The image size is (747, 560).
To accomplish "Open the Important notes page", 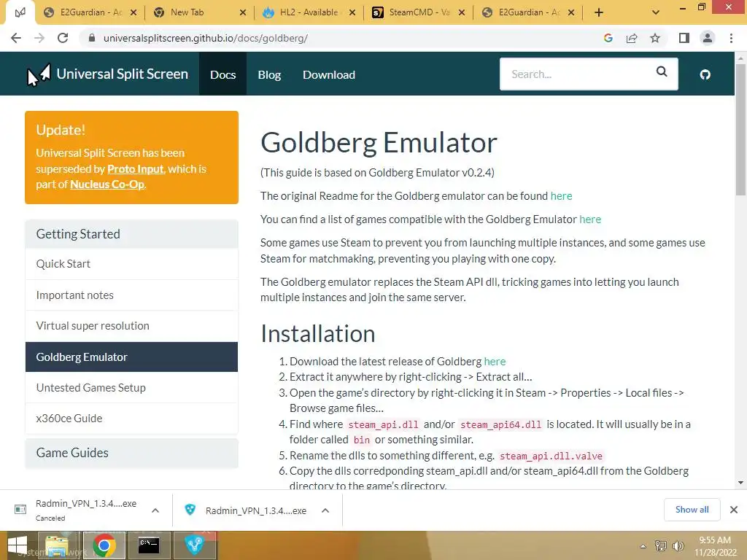I will pos(131,295).
